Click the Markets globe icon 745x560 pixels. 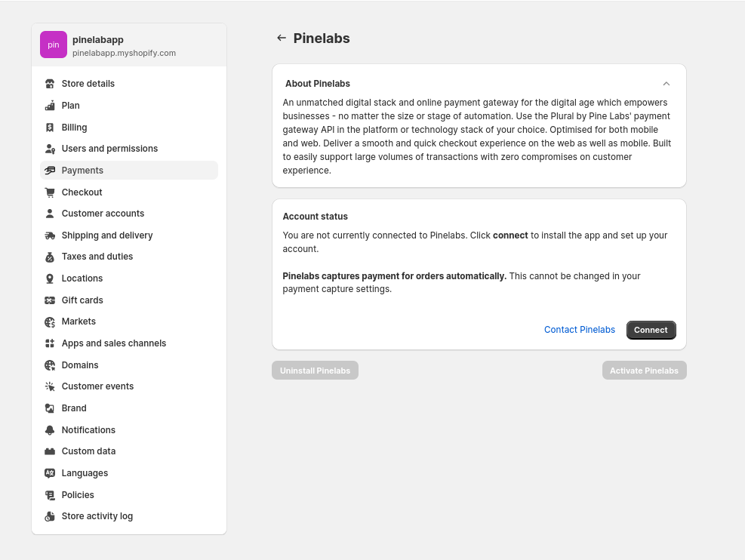(50, 322)
